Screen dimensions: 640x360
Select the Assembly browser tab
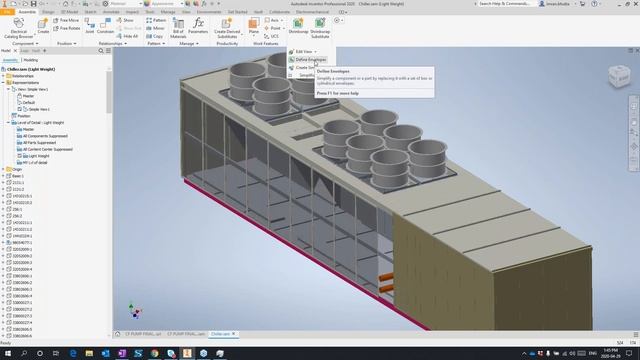click(x=10, y=60)
